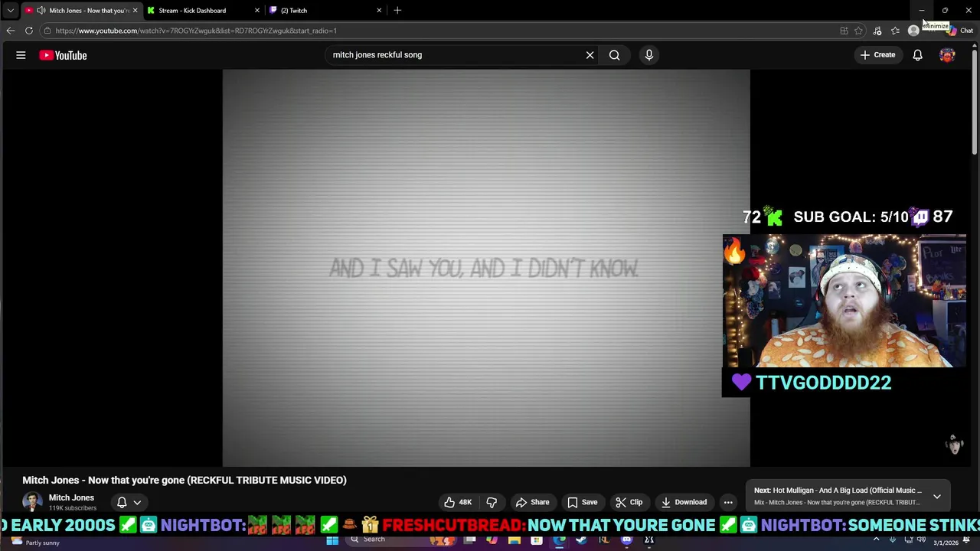Close the Mitch Jones YouTube tab

pos(135,11)
